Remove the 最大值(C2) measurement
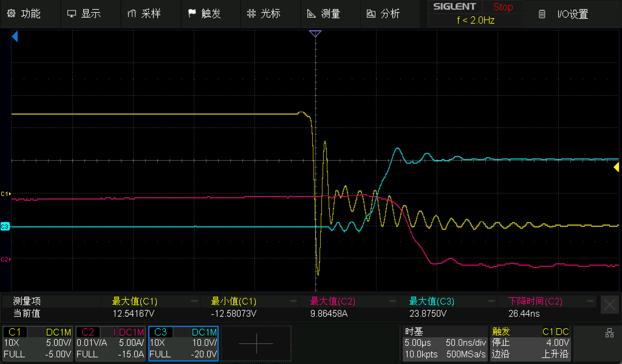The width and height of the screenshot is (622, 364). pos(392,301)
